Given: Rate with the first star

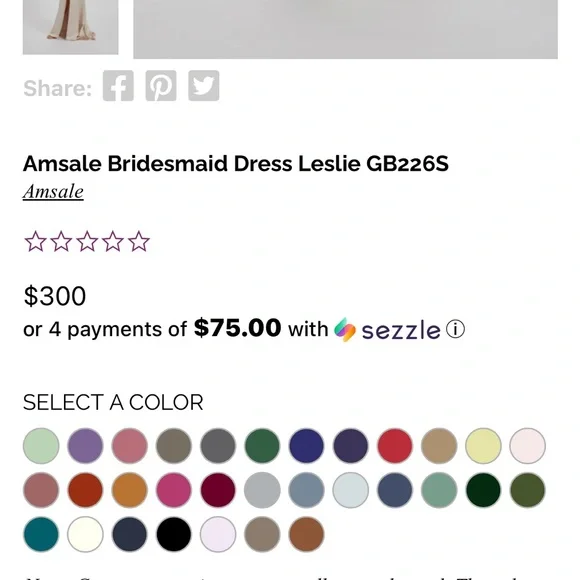Looking at the screenshot, I should [36, 242].
